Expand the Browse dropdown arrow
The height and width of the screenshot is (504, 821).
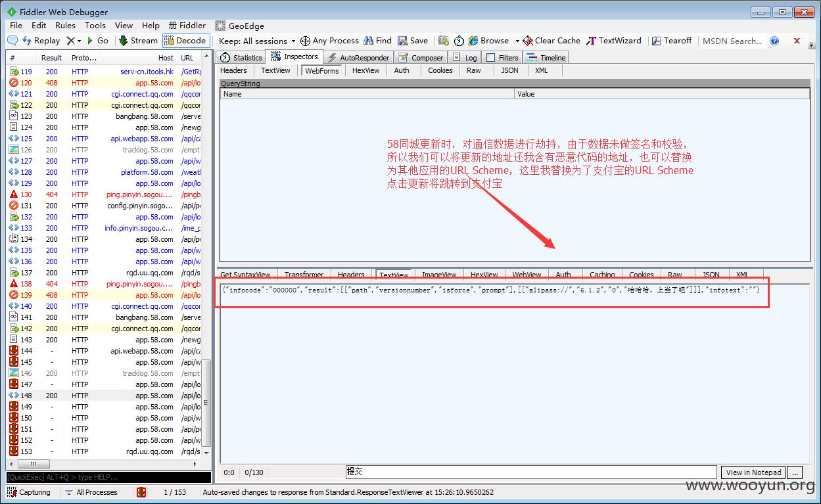517,41
